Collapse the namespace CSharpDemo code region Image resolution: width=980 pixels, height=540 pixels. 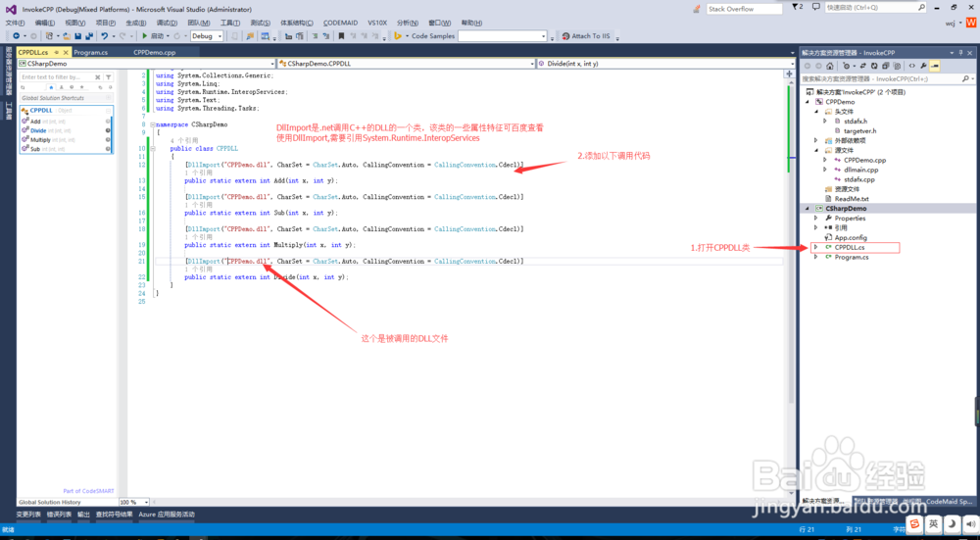153,124
